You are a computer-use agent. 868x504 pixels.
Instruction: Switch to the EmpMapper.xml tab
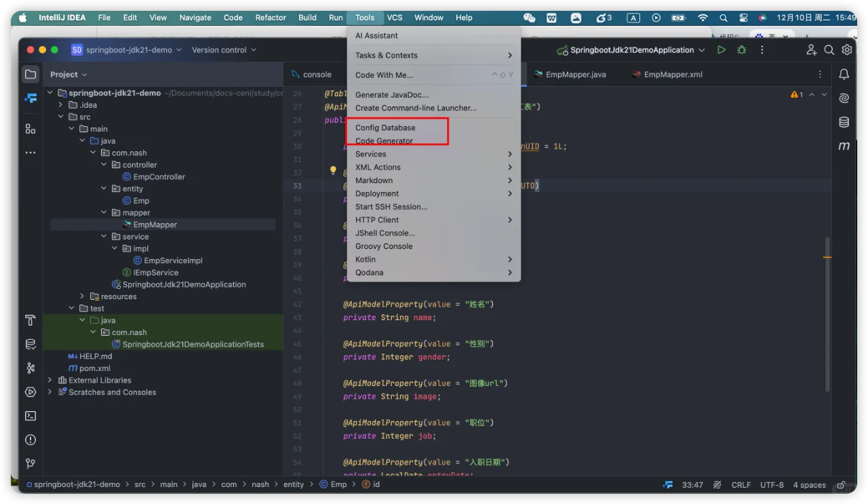(667, 75)
